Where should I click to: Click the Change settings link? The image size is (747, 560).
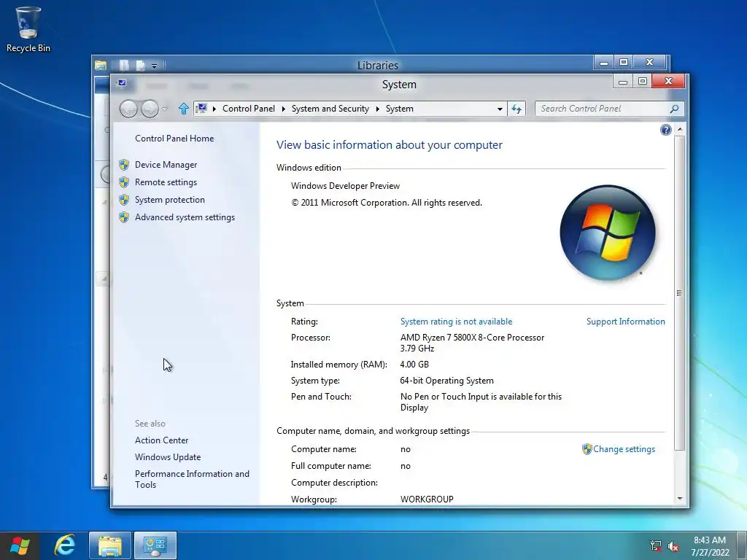point(624,449)
